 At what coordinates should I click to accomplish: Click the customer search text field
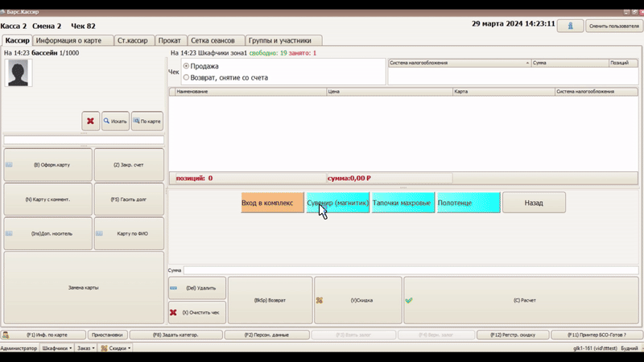(84, 140)
